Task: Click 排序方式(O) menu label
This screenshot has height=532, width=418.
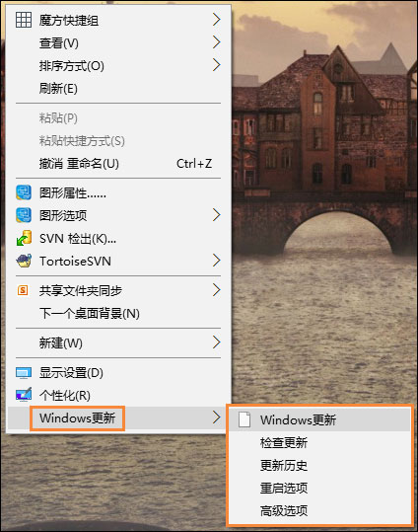Action: pos(72,65)
